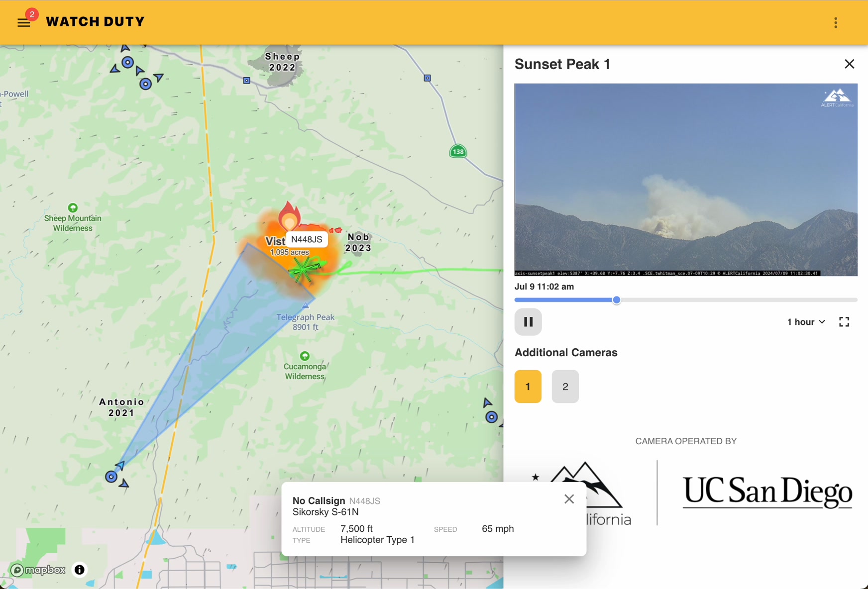
Task: Click the camera live image thumbnail
Action: [x=686, y=180]
